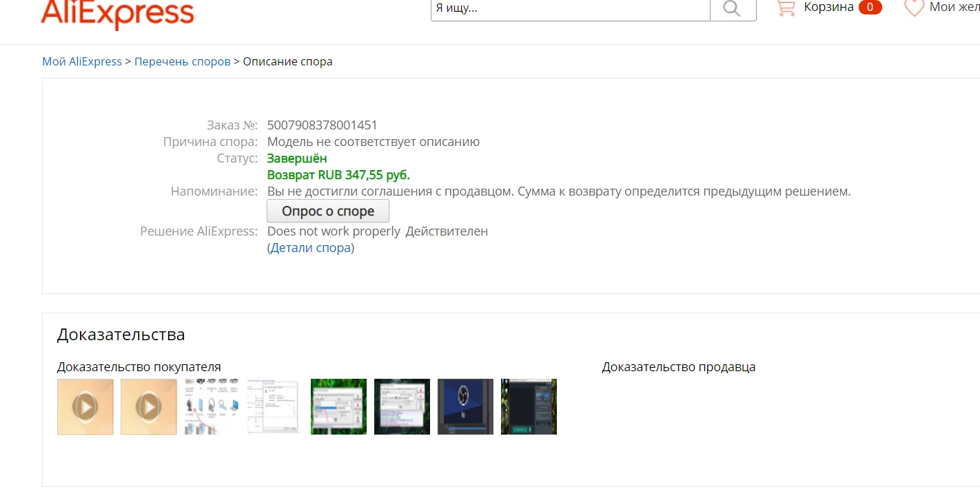Open the 'Детали спора' link
980x500 pixels.
tap(311, 248)
